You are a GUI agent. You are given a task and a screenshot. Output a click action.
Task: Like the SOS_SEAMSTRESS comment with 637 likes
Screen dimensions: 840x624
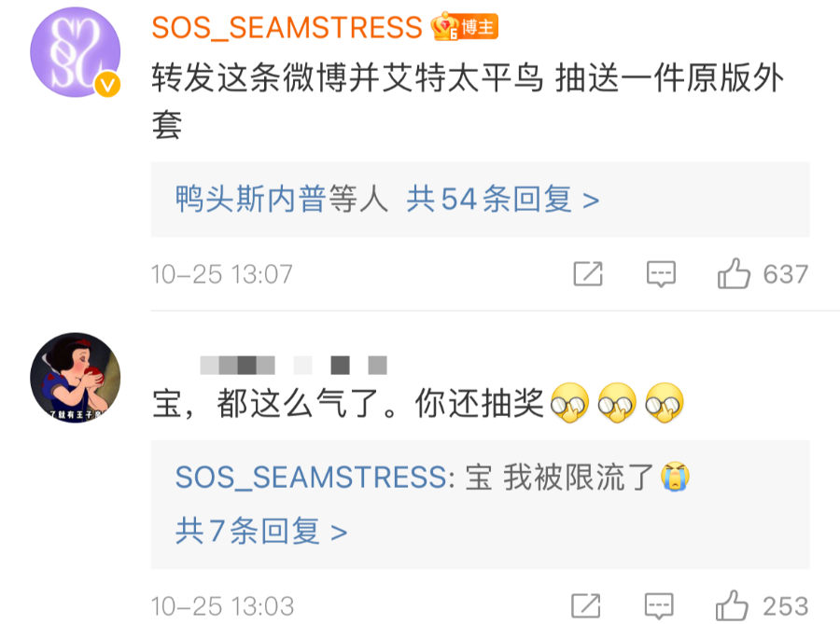click(x=734, y=273)
